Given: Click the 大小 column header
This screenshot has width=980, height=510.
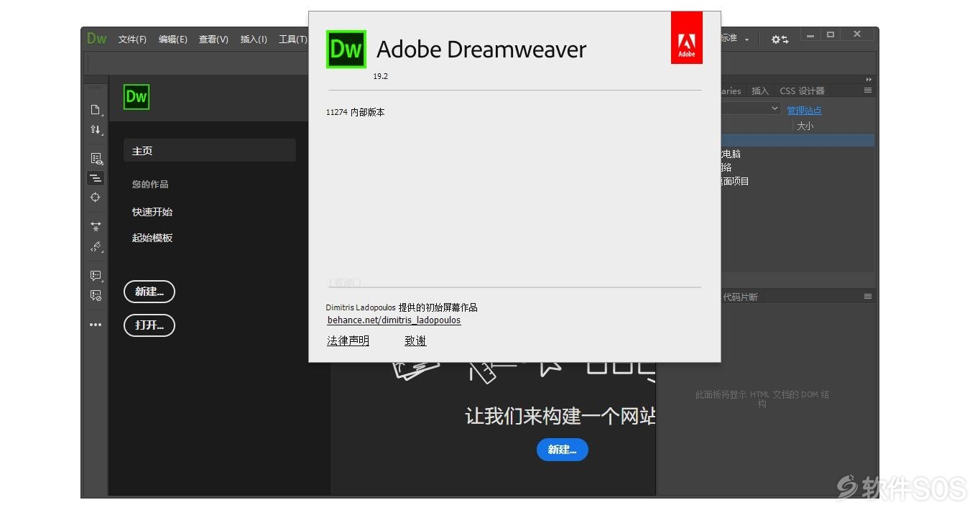Looking at the screenshot, I should click(x=805, y=126).
